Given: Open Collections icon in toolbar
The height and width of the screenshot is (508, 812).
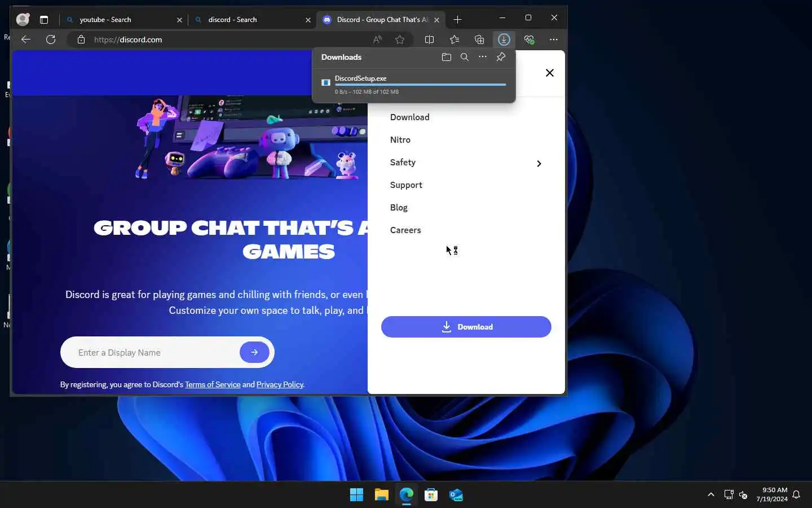Looking at the screenshot, I should pos(479,40).
